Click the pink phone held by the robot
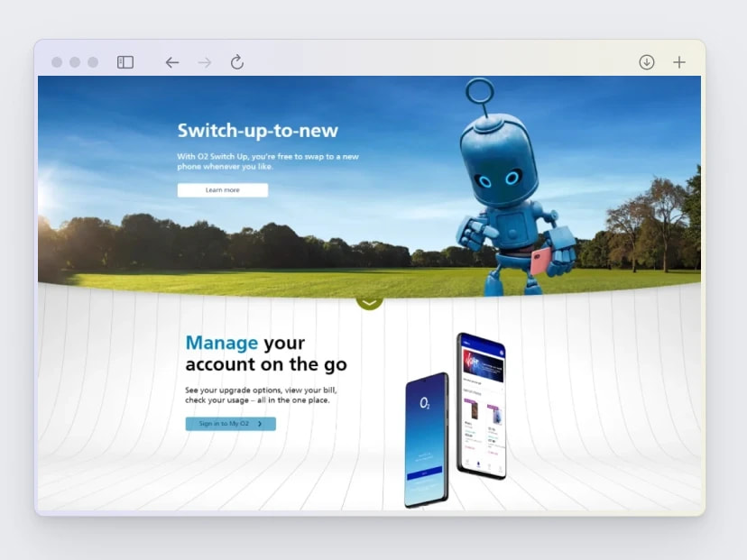 [x=539, y=261]
